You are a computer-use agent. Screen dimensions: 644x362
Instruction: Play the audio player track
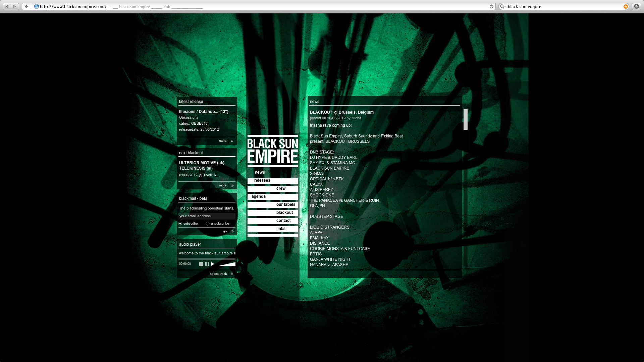click(x=213, y=264)
